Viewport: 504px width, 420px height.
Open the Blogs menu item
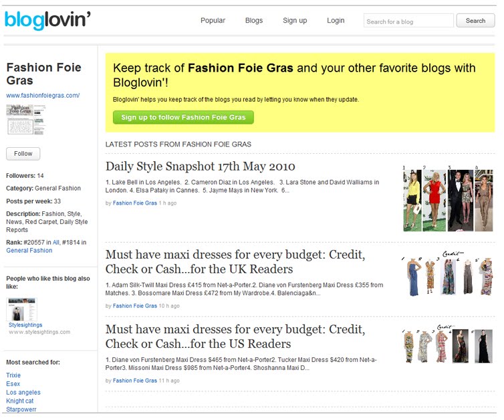[254, 21]
